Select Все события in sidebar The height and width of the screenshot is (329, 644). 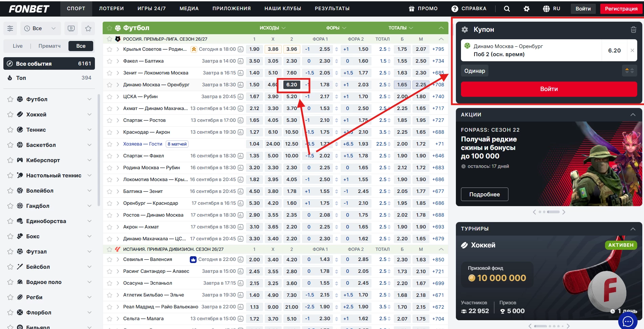(x=49, y=64)
